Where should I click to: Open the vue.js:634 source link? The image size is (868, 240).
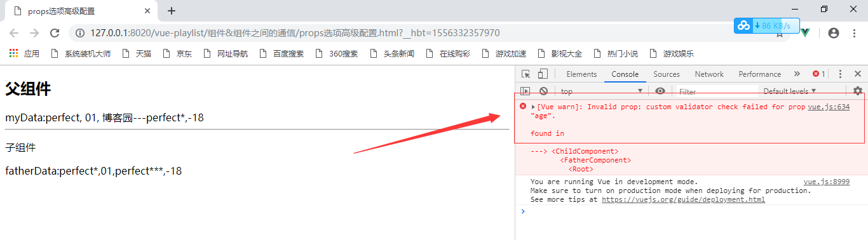click(x=829, y=107)
